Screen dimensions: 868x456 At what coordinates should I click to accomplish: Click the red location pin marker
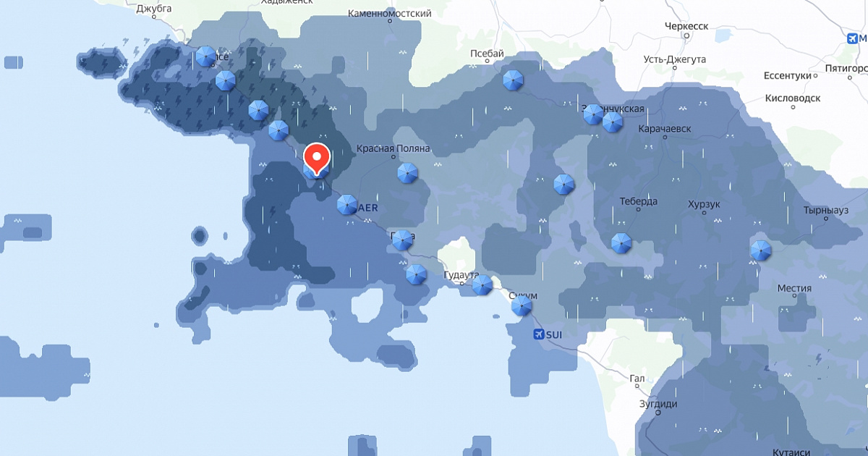click(x=317, y=158)
